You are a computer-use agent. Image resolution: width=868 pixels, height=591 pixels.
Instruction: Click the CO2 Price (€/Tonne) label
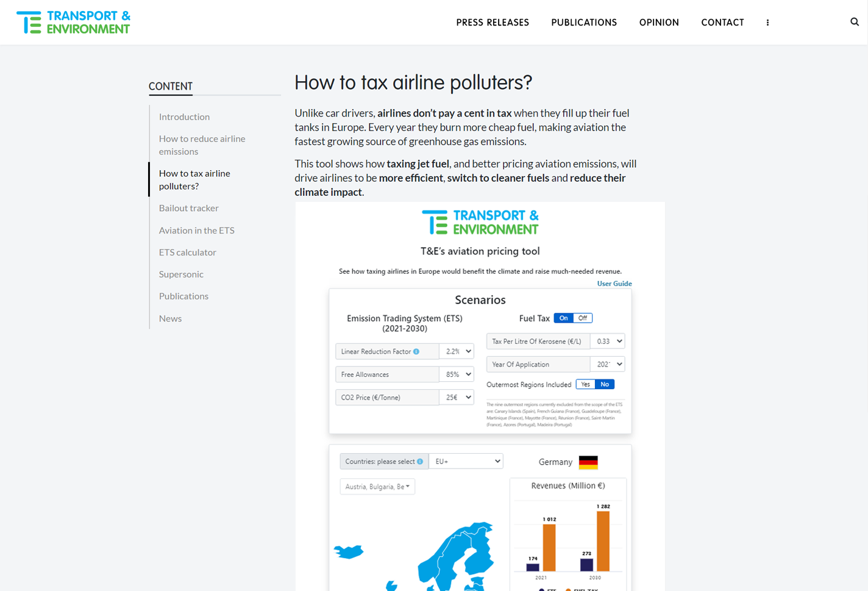(371, 398)
